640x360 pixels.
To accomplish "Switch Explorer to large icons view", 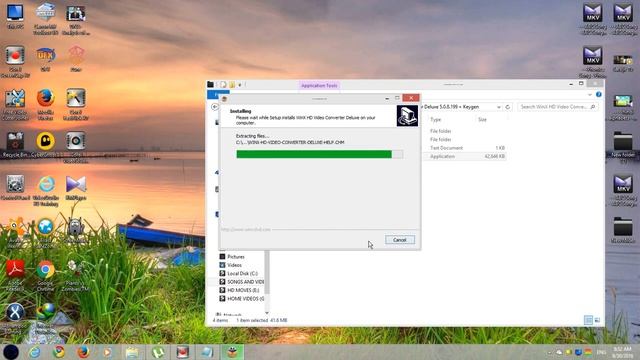I will click(x=597, y=320).
